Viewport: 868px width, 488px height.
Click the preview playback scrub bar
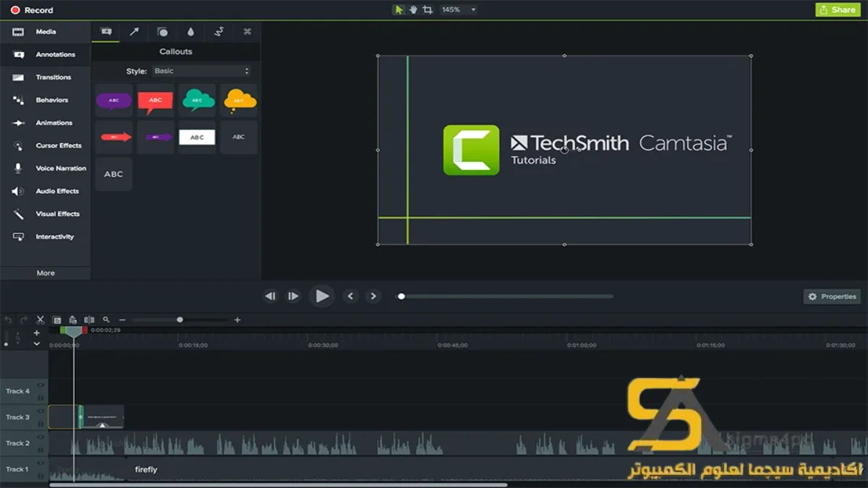click(x=506, y=296)
